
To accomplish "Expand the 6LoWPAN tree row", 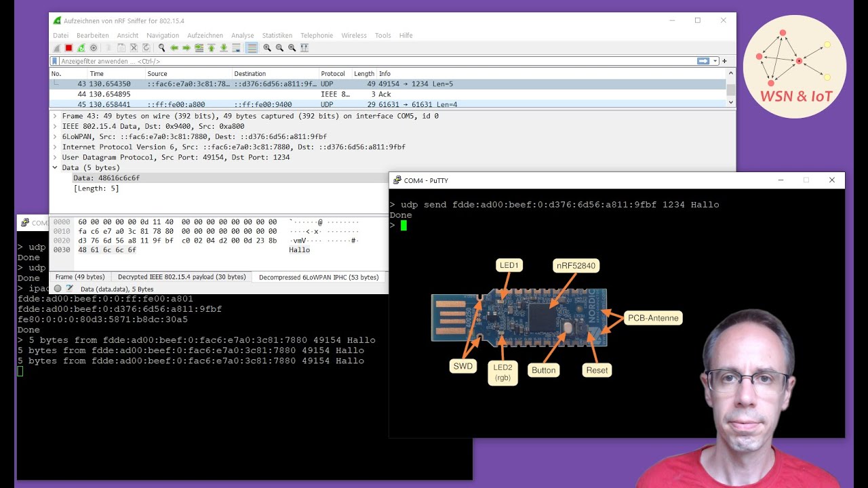I will coord(55,136).
